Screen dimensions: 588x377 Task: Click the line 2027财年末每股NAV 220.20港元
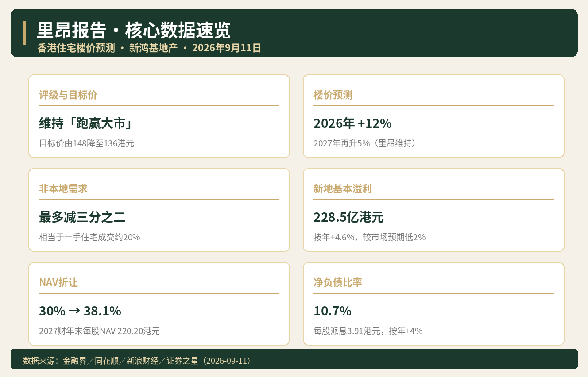(99, 331)
